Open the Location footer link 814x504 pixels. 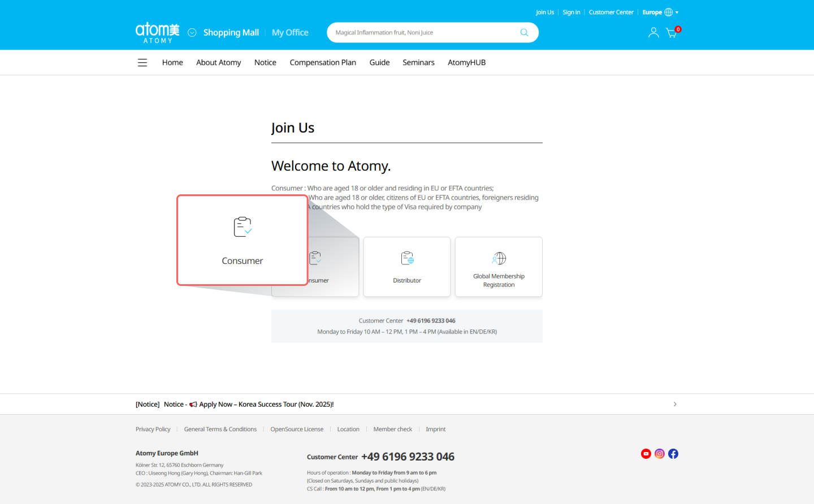tap(348, 429)
